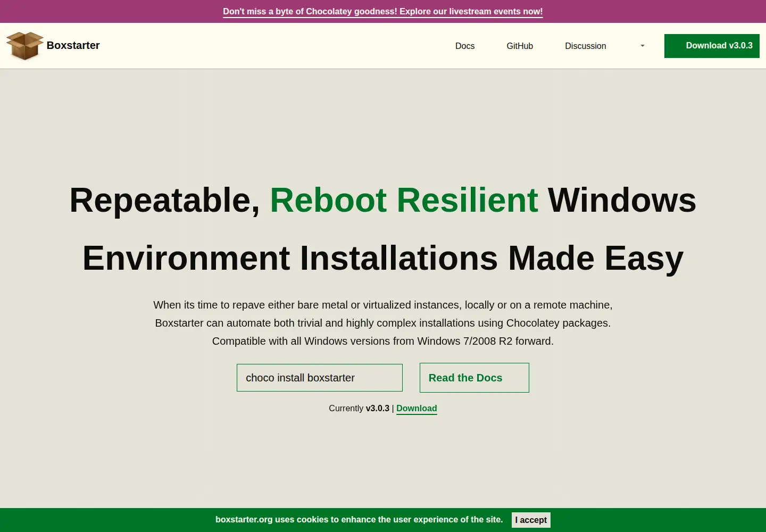Open the Discussion navigation item

[x=586, y=46]
